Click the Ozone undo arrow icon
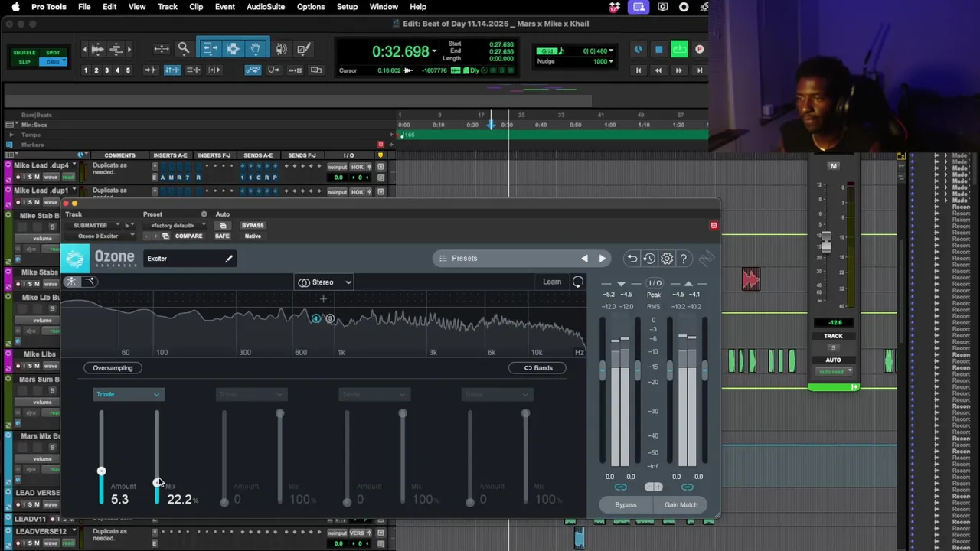The height and width of the screenshot is (551, 980). (632, 259)
